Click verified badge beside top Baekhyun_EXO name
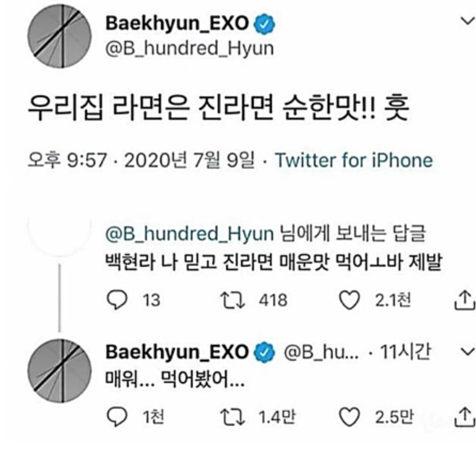The image size is (476, 450). coord(264,24)
